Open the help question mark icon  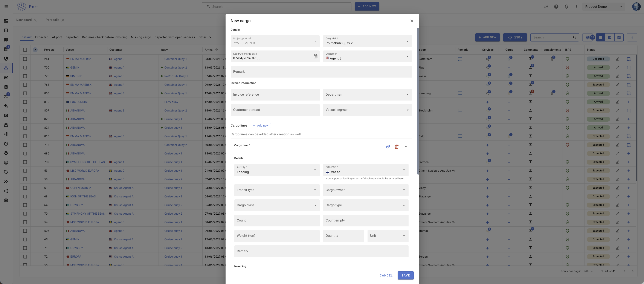pyautogui.click(x=556, y=7)
